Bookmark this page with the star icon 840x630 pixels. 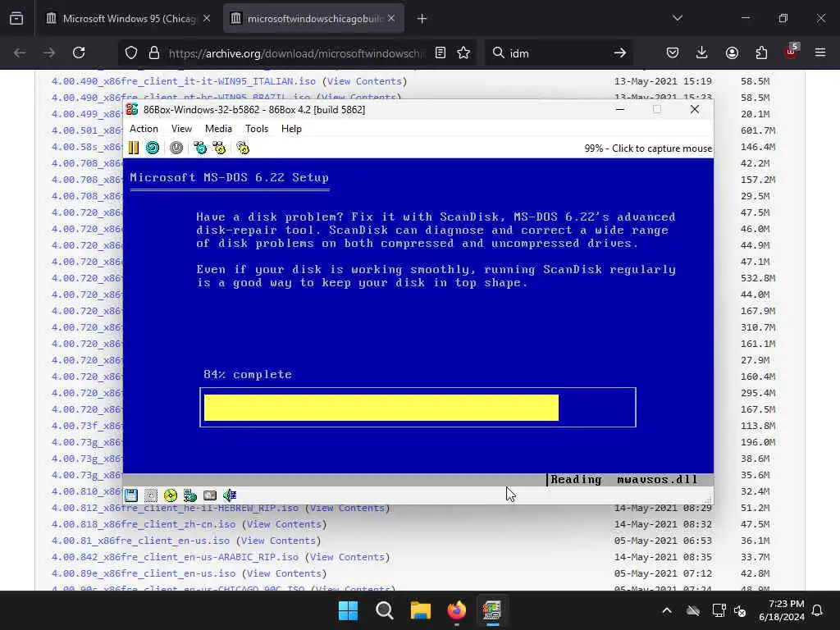click(463, 52)
